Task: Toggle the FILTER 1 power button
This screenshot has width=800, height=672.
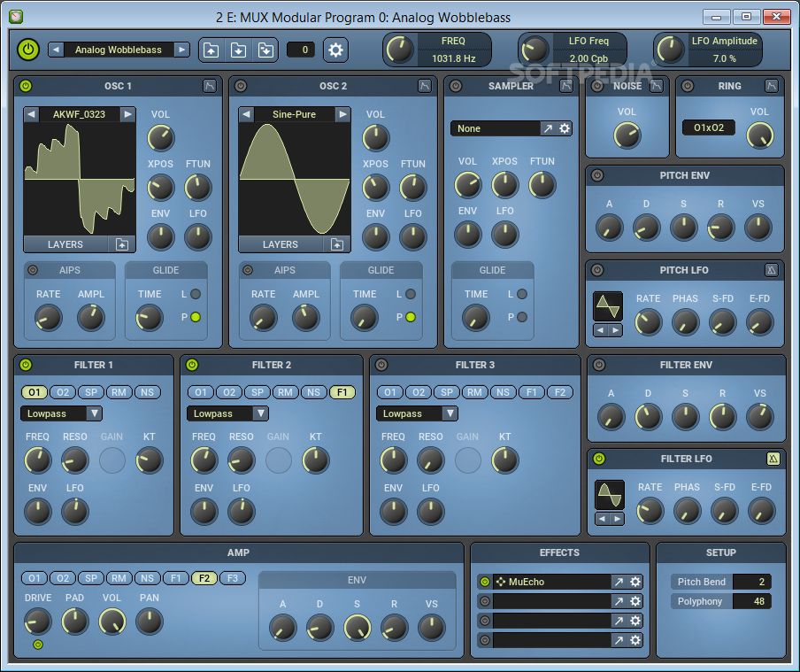Action: click(x=26, y=365)
